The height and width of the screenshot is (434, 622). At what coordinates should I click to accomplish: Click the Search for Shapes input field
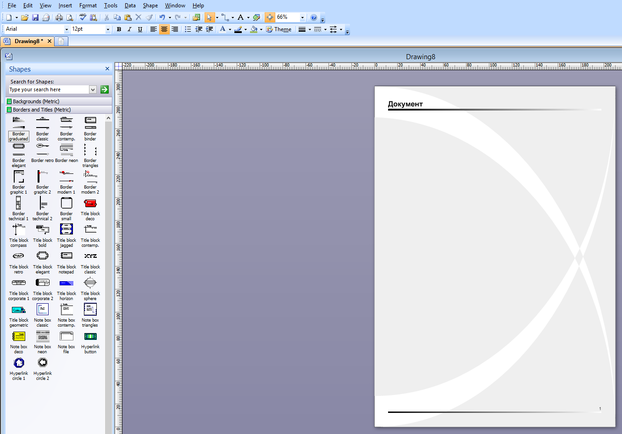[x=50, y=89]
